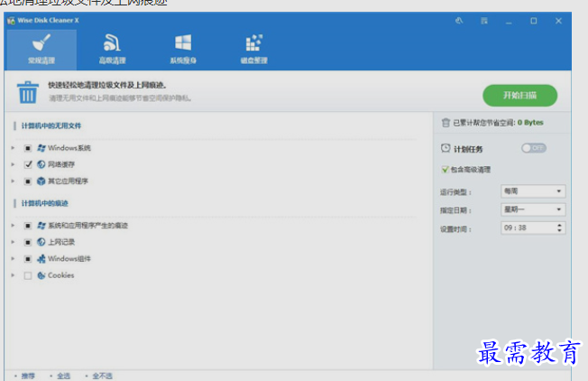
Task: Close the Wise Disk Cleaner window
Action: click(558, 21)
